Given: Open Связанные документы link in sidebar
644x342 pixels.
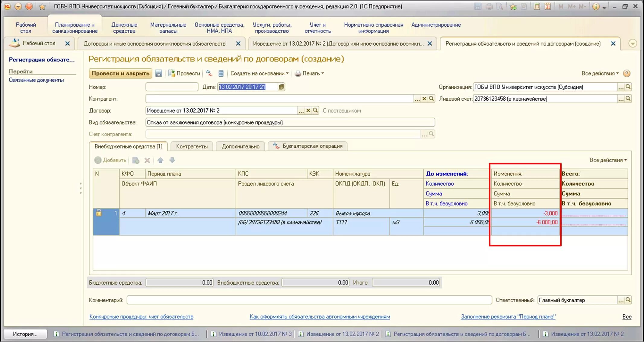Looking at the screenshot, I should (x=36, y=80).
